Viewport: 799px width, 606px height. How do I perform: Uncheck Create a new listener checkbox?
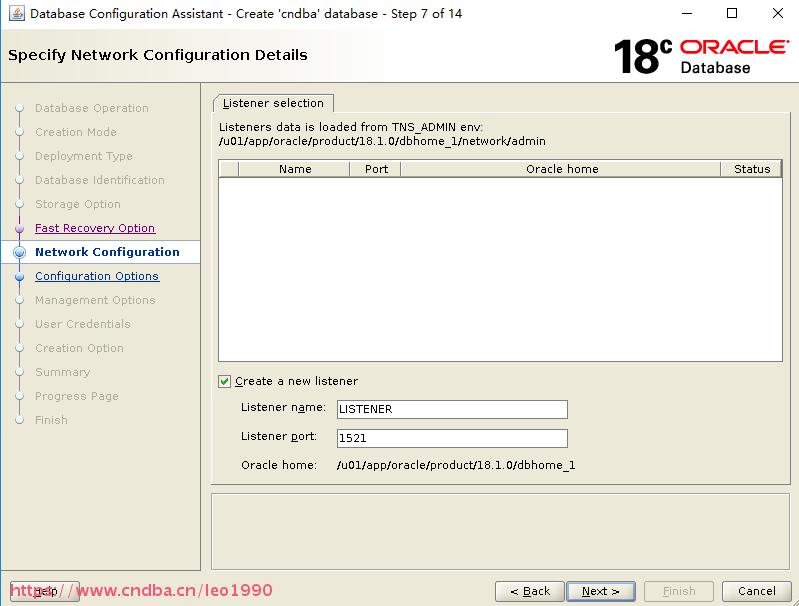pos(224,381)
